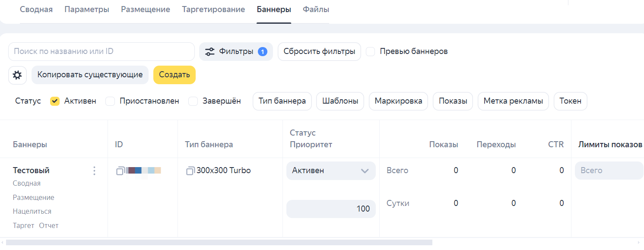Viewport: 644px width, 250px height.
Task: Switch to the Таргетирование tab
Action: (x=213, y=9)
